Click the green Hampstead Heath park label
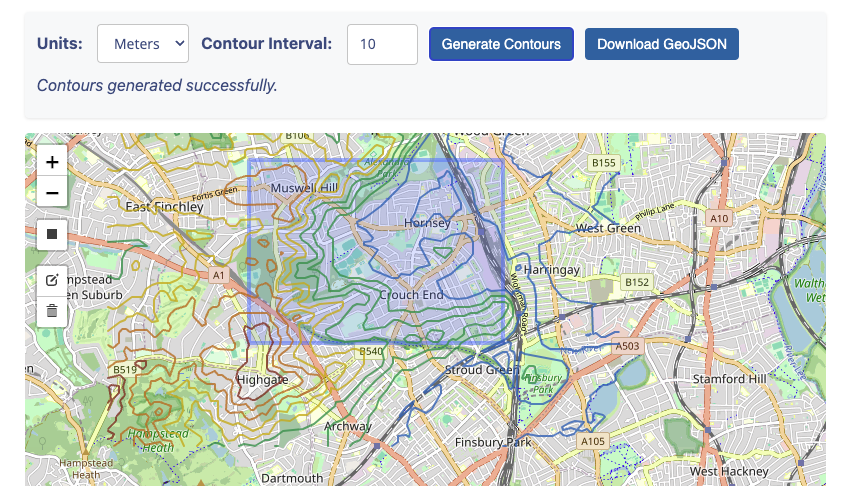Screen dimensions: 844x486 coord(158,440)
